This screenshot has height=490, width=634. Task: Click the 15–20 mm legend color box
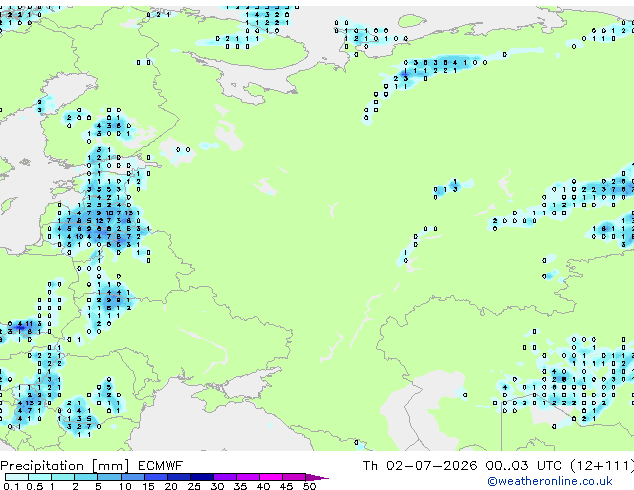click(x=156, y=477)
